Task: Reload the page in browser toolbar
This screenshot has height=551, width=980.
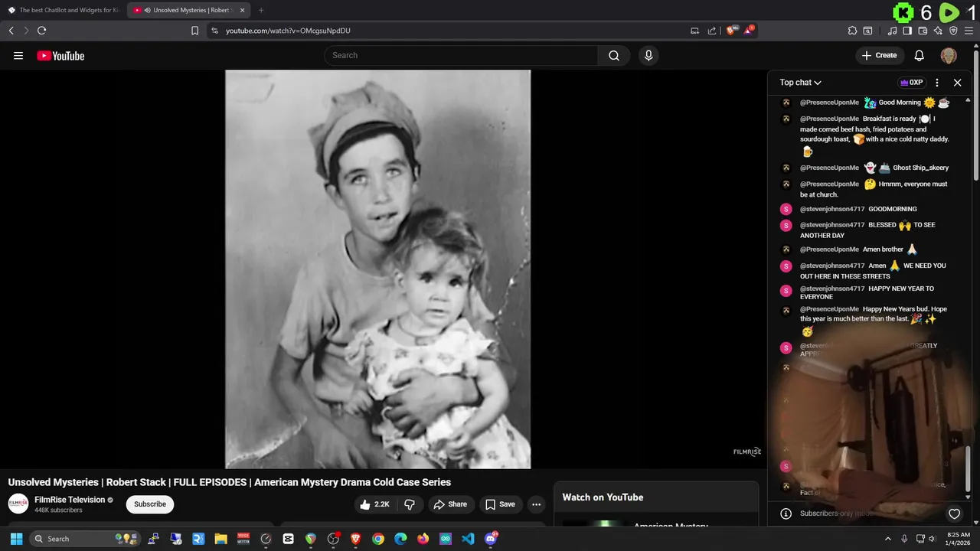Action: [41, 31]
